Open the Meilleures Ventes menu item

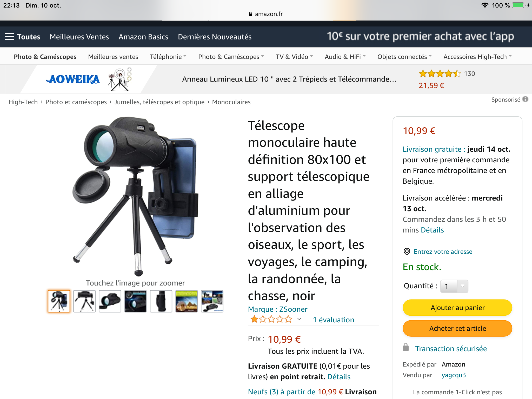pyautogui.click(x=79, y=37)
